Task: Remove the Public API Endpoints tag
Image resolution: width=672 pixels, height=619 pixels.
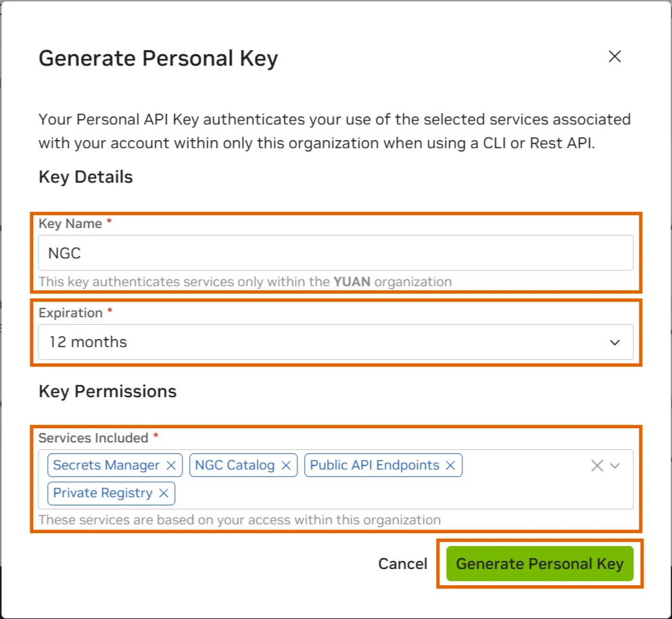Action: [450, 465]
